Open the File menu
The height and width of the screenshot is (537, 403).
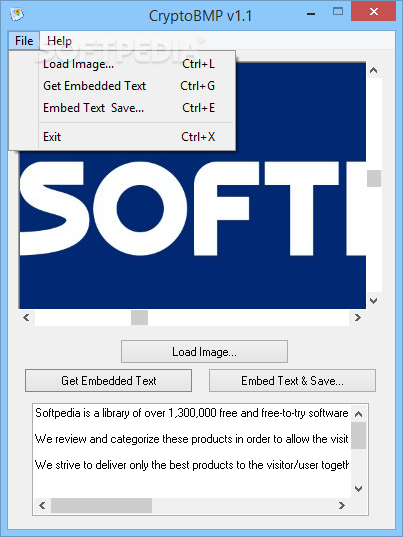(x=24, y=41)
